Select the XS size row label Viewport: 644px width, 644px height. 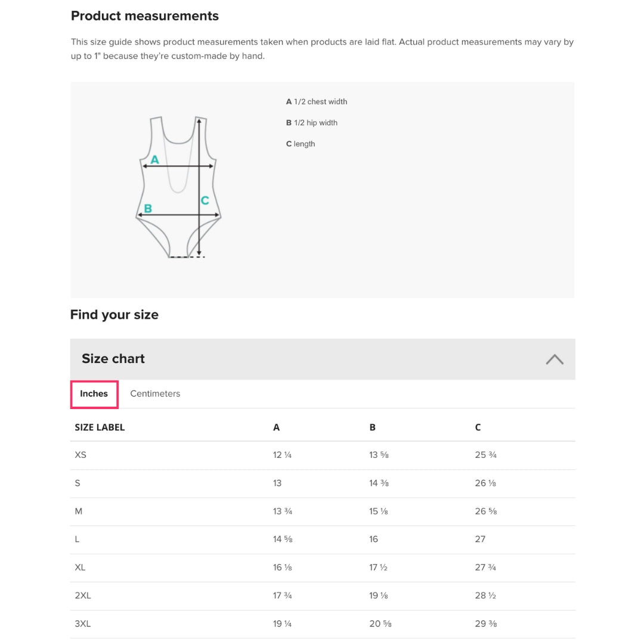pyautogui.click(x=80, y=454)
